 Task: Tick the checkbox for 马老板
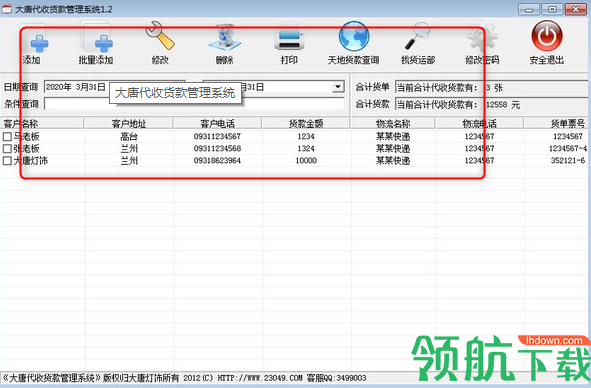7,136
